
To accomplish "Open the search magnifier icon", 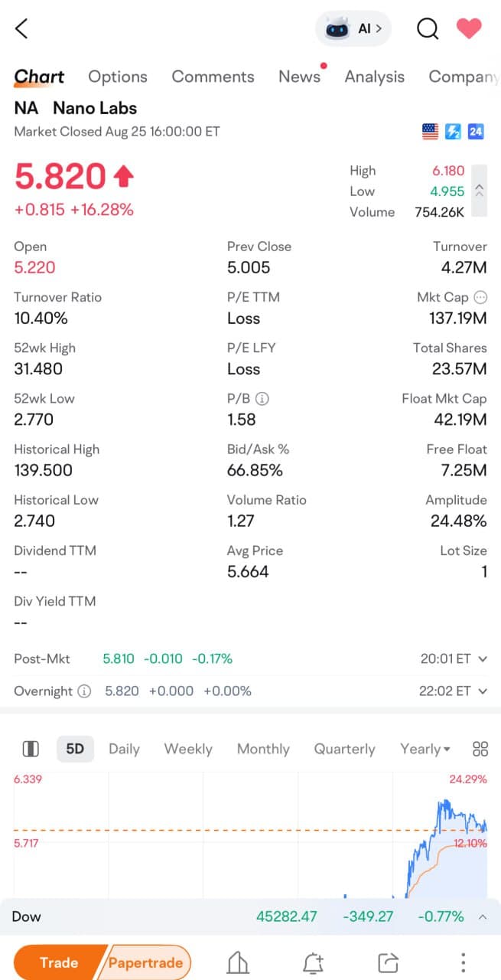I will pyautogui.click(x=428, y=29).
